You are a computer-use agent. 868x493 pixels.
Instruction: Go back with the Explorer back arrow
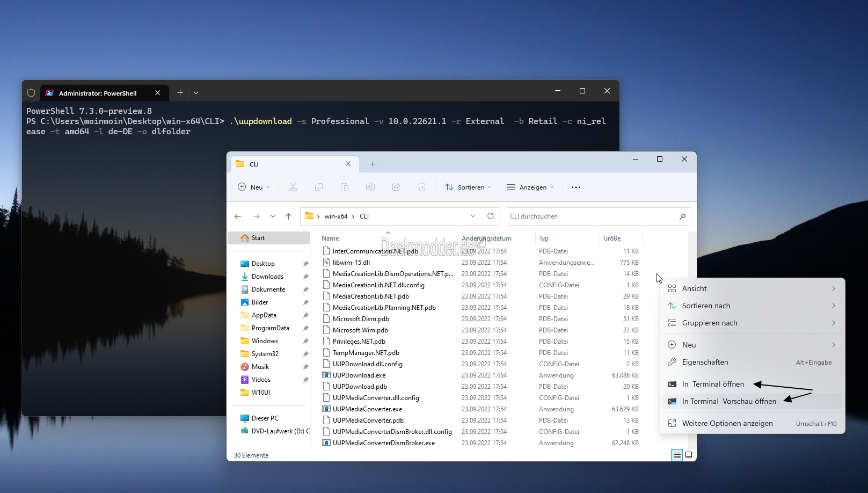coord(238,216)
